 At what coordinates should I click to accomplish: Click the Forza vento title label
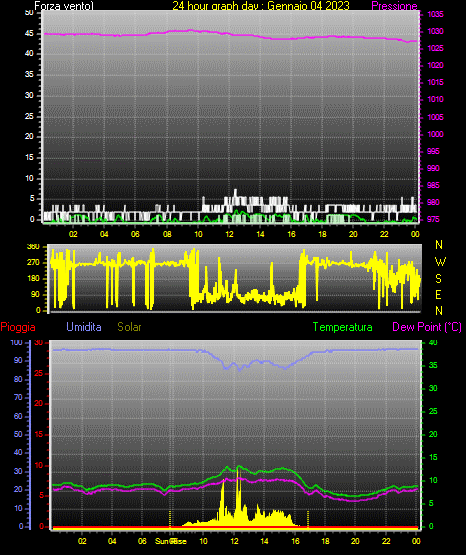64,6
